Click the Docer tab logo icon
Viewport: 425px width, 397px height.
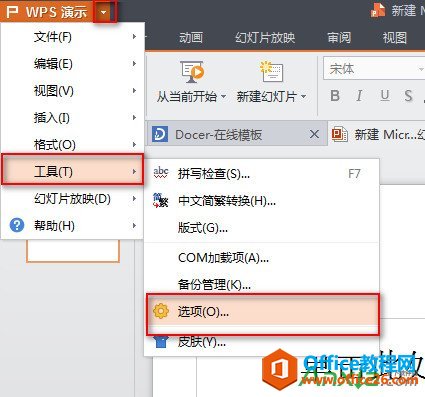[160, 134]
